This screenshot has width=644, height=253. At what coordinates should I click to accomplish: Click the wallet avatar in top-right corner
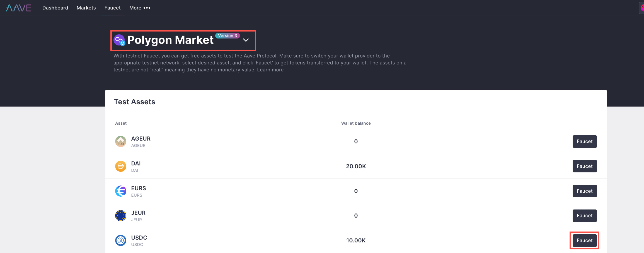(x=642, y=8)
